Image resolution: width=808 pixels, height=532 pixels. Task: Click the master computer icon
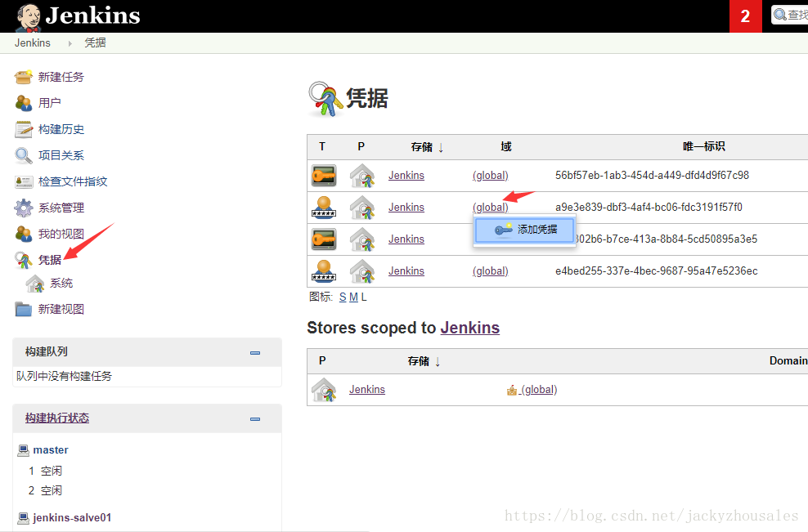point(23,450)
